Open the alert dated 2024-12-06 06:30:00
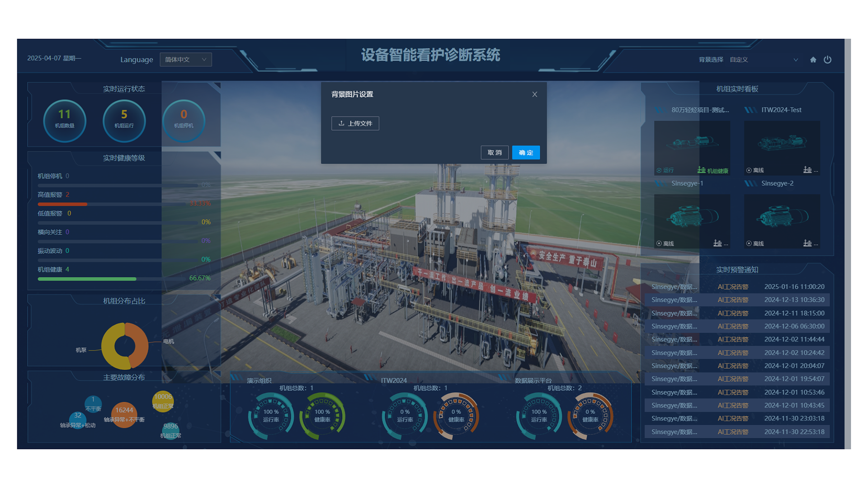This screenshot has height=488, width=868. 737,326
